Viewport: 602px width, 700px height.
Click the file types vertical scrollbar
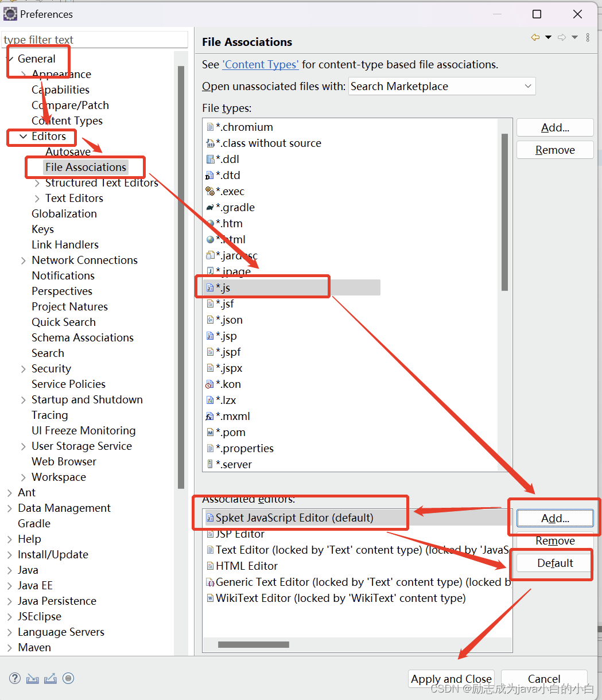pos(504,213)
